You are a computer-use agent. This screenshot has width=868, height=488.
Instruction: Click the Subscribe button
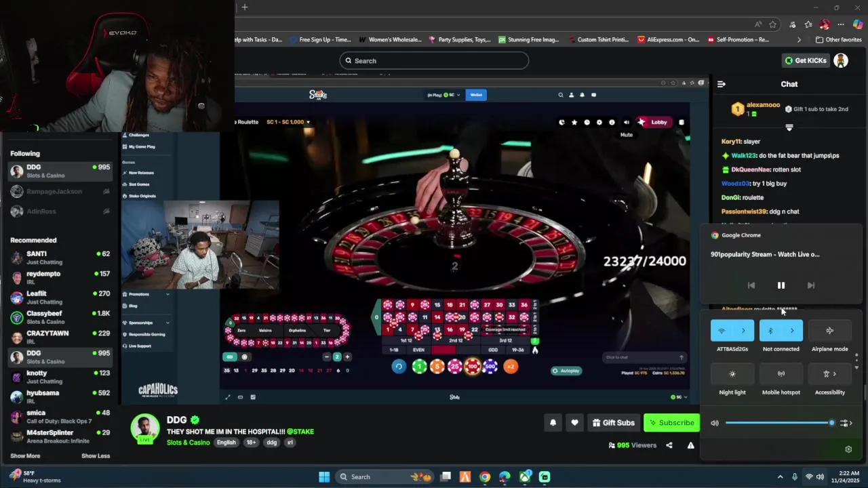pyautogui.click(x=671, y=423)
